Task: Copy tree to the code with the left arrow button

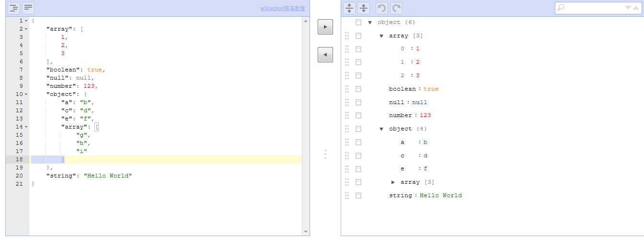Action: coord(325,55)
